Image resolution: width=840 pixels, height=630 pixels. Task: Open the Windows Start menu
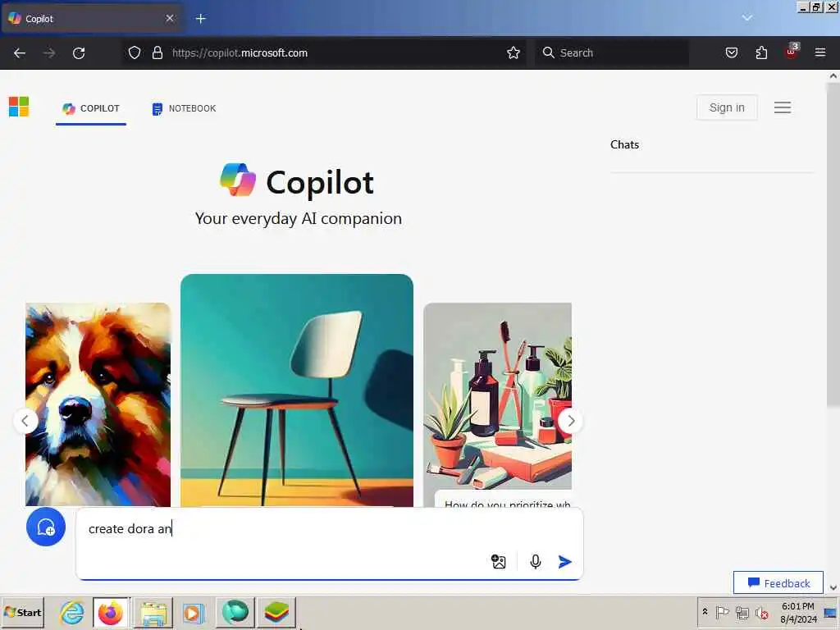click(22, 612)
